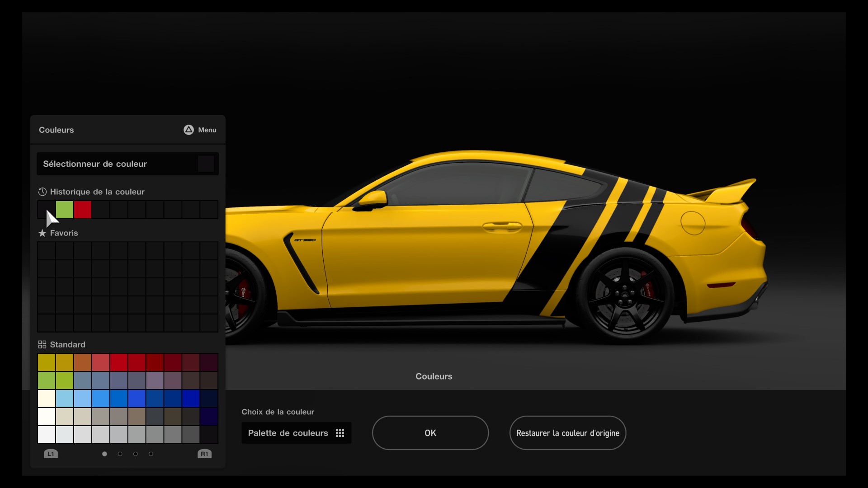Screen dimensions: 868x488
Task: Click the star icon beside Favoris
Action: pyautogui.click(x=42, y=233)
